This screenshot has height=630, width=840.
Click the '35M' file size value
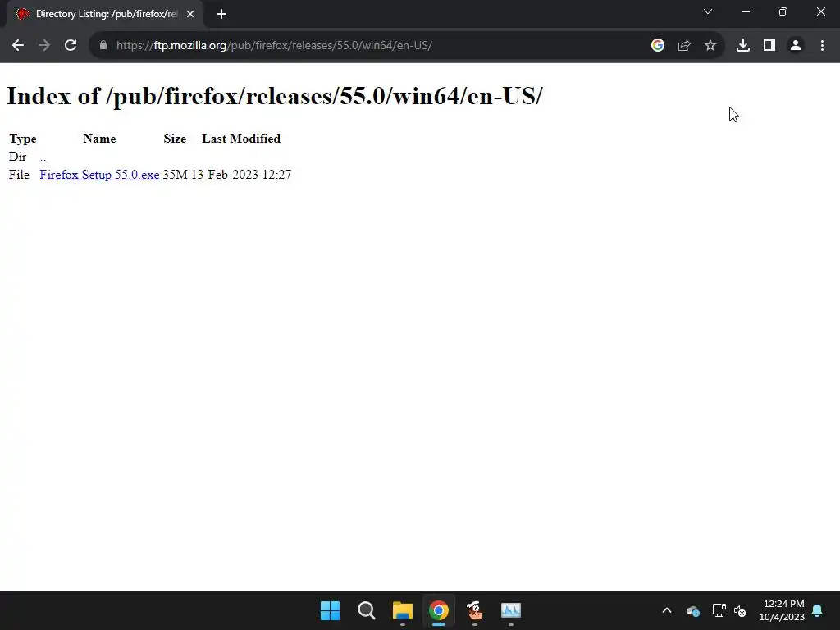[175, 175]
